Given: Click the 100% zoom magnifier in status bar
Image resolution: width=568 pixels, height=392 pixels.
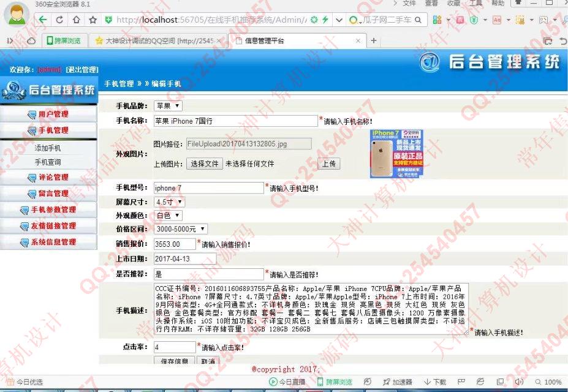Looking at the screenshot, I should (538, 382).
